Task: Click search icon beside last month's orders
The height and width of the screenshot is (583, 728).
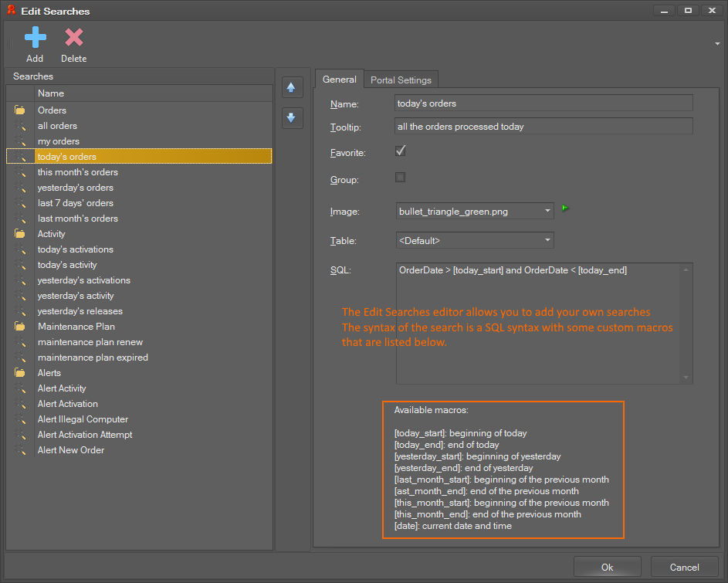Action: coord(20,219)
